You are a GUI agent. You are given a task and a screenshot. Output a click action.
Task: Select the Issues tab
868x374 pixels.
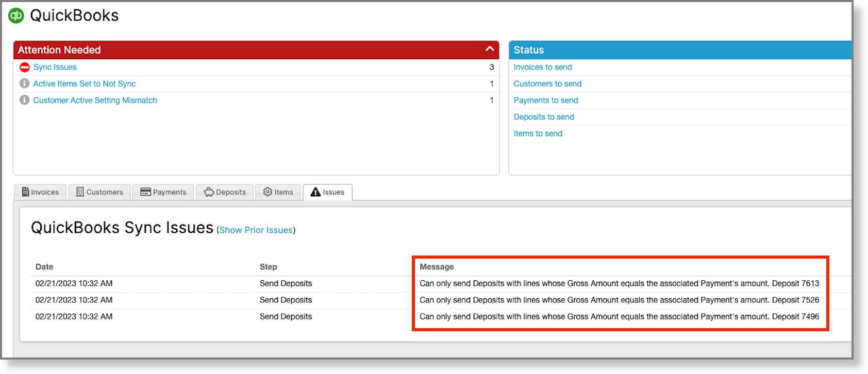click(327, 192)
